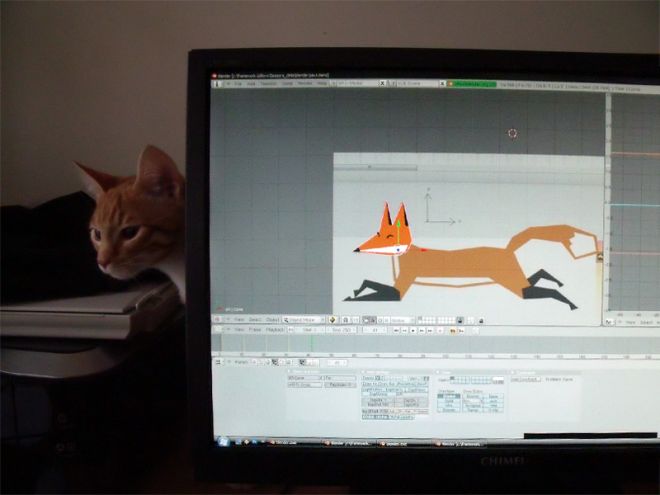Toggle Name in Draw Extra options
Viewport: 660px width, 495px height.
click(x=494, y=396)
